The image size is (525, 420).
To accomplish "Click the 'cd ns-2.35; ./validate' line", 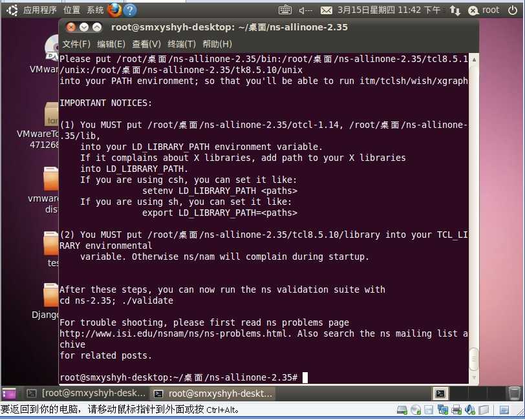I will [116, 301].
